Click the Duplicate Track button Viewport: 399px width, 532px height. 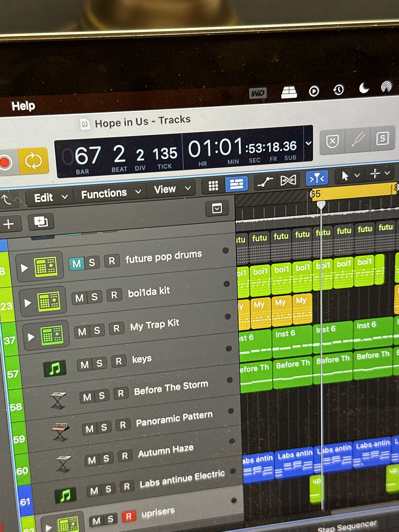pyautogui.click(x=41, y=222)
